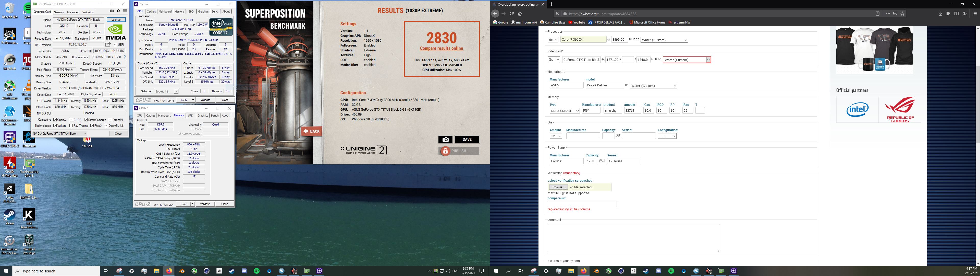The height and width of the screenshot is (276, 980).
Task: Open SPD tab in bottom CPU-Z window
Action: tap(191, 116)
